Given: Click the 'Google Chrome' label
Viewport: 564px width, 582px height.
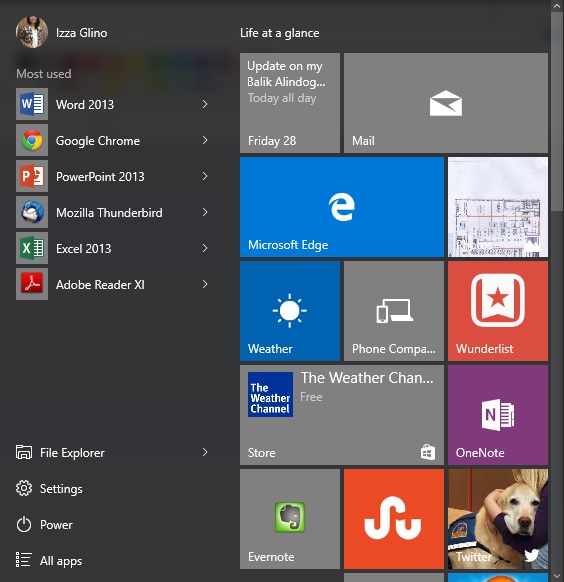Looking at the screenshot, I should [x=98, y=141].
